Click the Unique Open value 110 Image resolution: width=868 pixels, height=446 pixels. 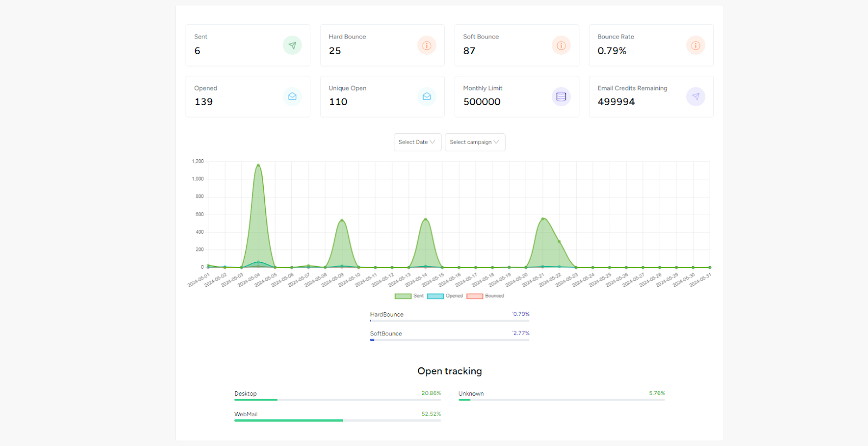(x=338, y=102)
